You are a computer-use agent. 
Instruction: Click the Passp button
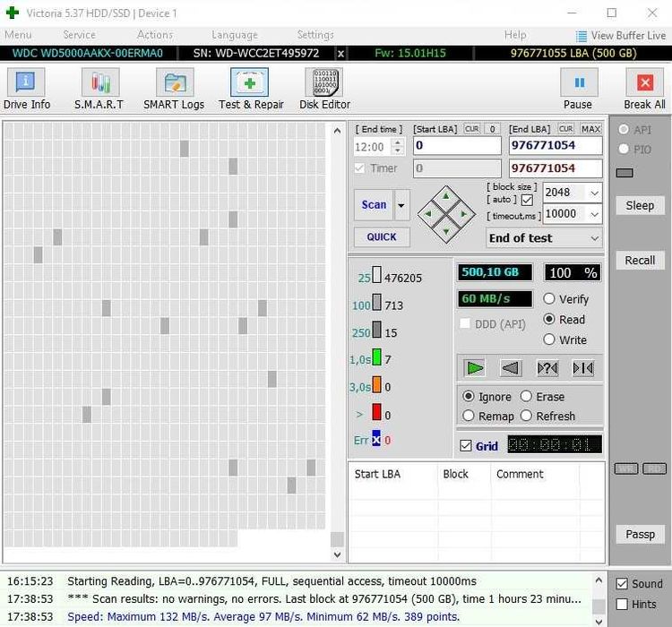(640, 535)
